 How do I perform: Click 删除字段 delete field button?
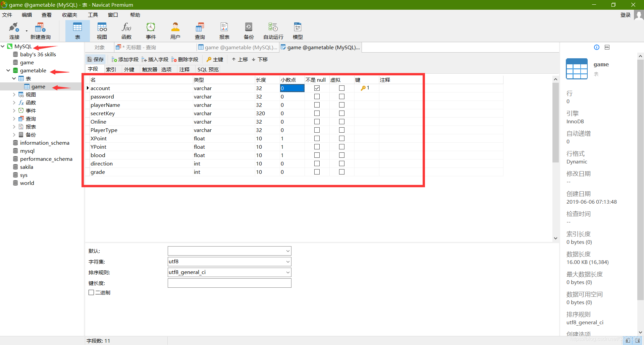pyautogui.click(x=185, y=59)
